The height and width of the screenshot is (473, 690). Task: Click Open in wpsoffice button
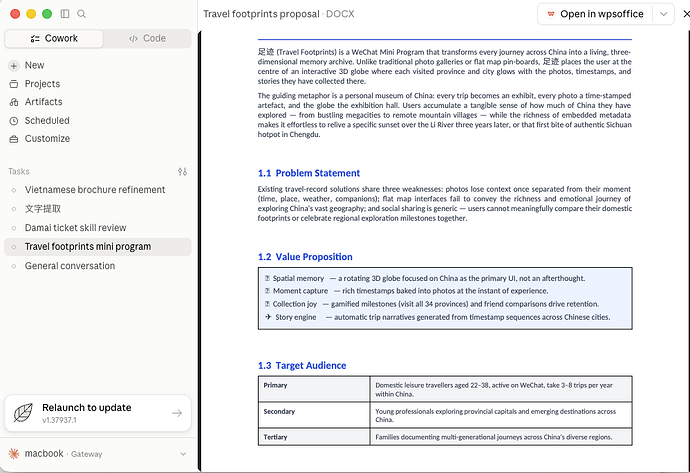pyautogui.click(x=595, y=14)
